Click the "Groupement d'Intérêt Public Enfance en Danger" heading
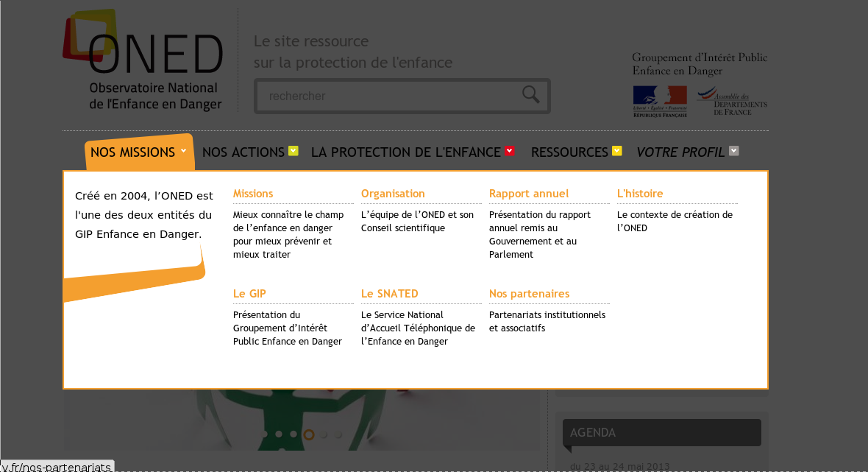868x472 pixels. [700, 64]
